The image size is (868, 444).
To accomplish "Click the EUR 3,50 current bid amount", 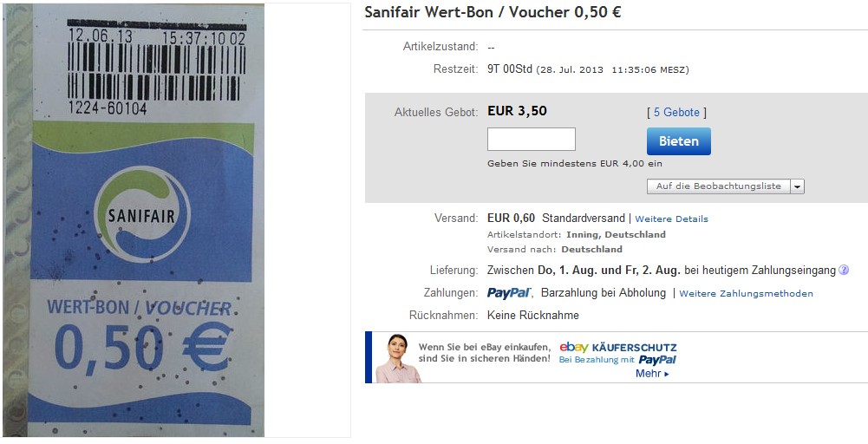I will click(x=517, y=111).
